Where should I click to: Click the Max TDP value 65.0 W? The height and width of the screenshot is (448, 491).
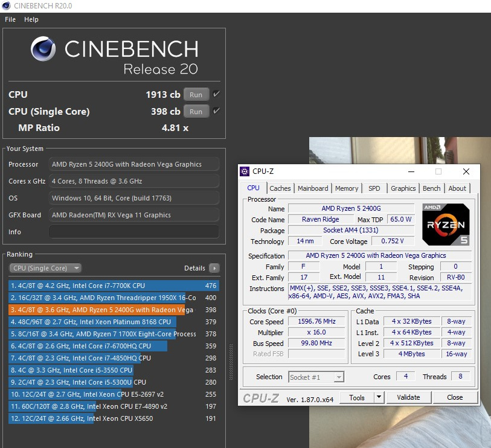coord(401,219)
